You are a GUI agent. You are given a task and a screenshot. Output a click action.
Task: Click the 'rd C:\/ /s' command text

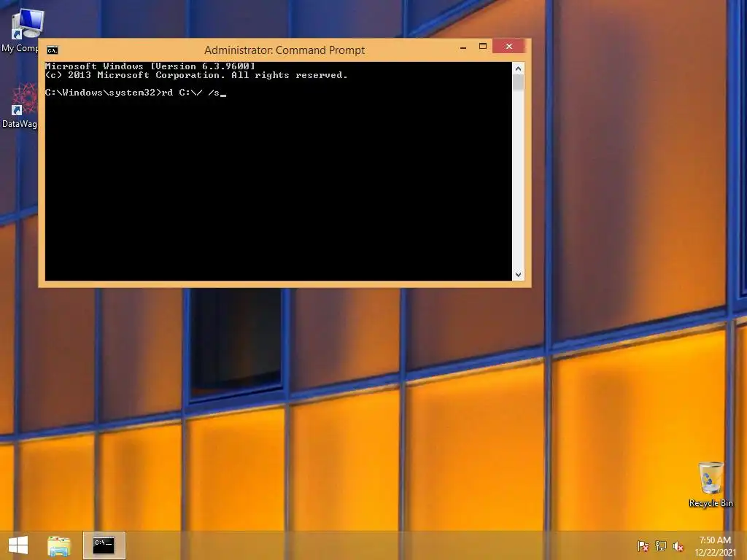pos(190,93)
